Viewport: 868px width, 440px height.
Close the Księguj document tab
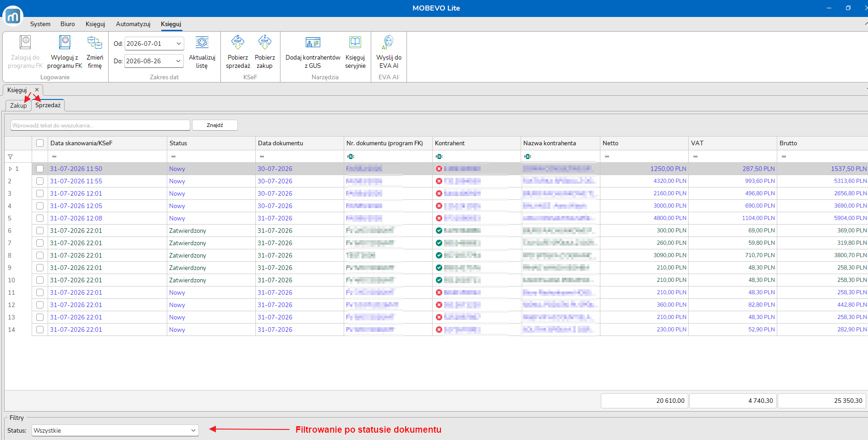click(37, 90)
